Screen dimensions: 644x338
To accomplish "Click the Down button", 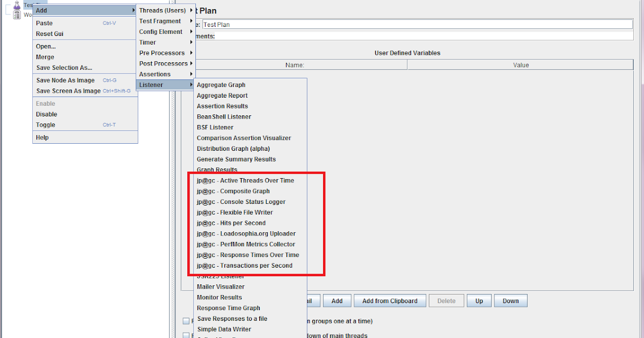I will (x=510, y=301).
